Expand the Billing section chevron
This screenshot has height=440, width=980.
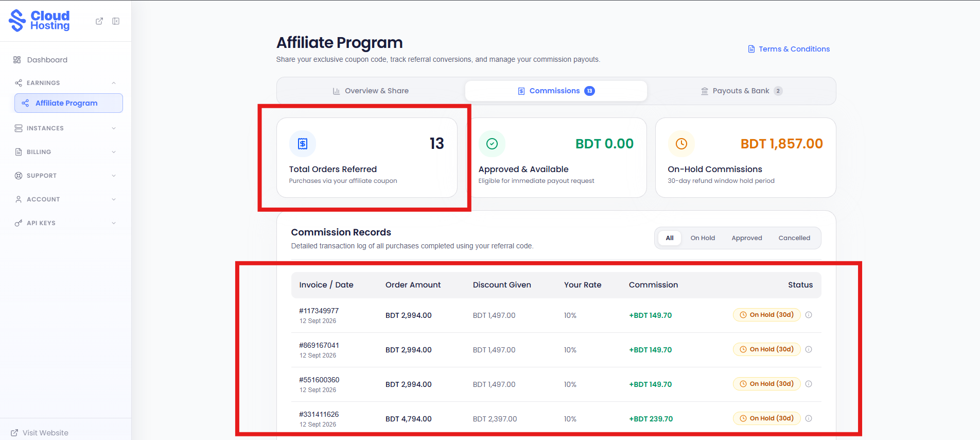click(x=114, y=152)
